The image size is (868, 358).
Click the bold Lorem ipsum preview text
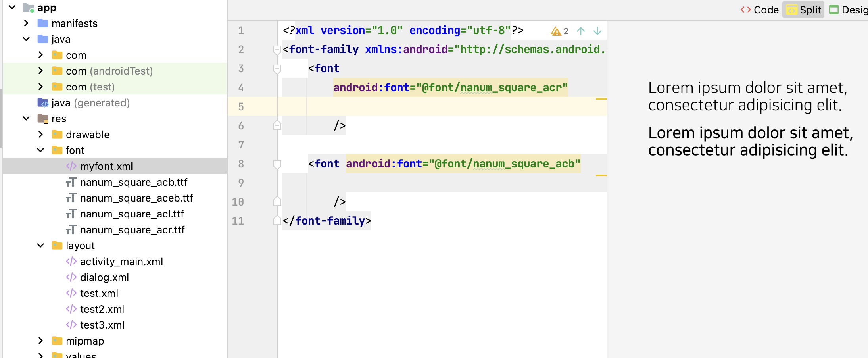[x=750, y=141]
